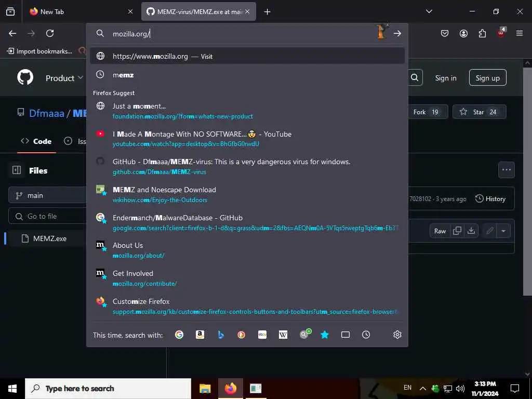
Task: Search this time with Google
Action: pos(179,335)
